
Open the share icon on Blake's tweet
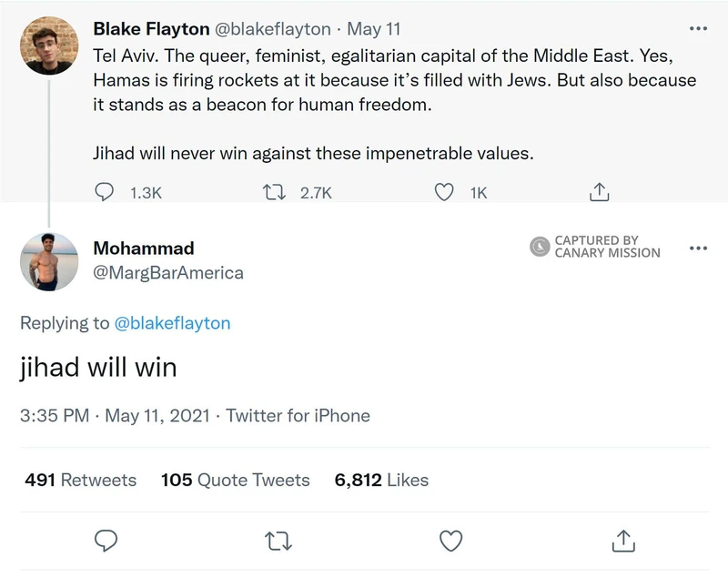(x=599, y=191)
